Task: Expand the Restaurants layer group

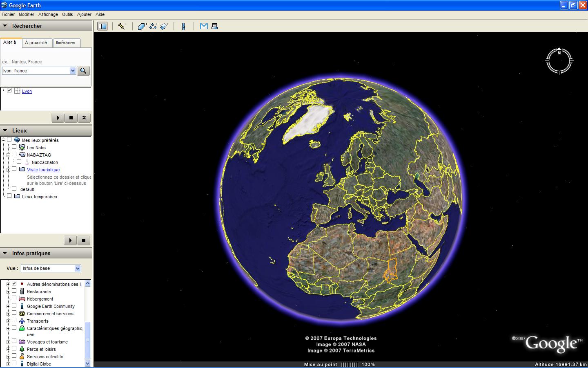Action: pos(8,292)
